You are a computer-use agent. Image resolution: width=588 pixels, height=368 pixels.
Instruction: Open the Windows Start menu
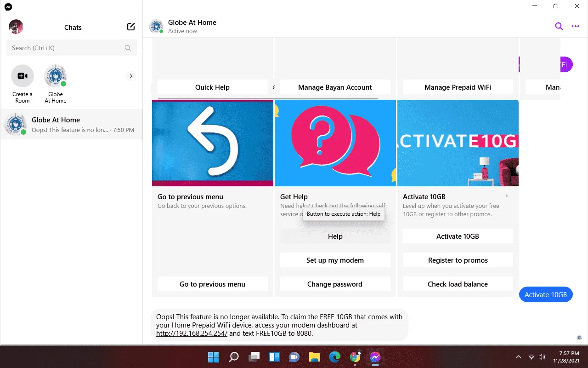pyautogui.click(x=213, y=357)
